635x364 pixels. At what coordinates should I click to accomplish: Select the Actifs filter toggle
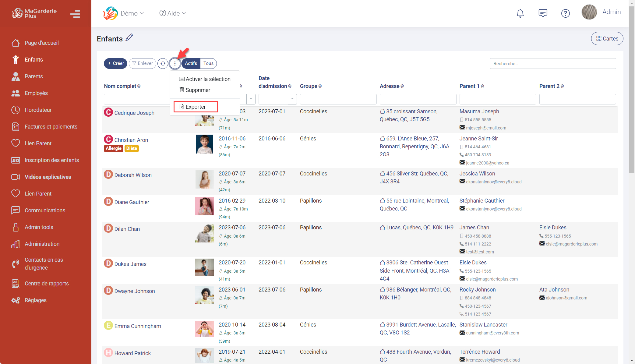coord(191,63)
